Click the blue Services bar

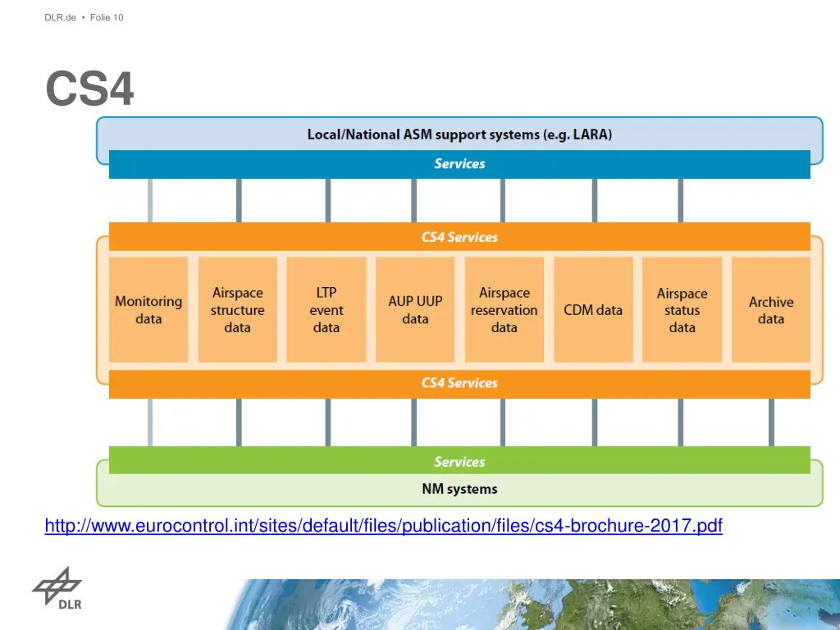pos(459,164)
